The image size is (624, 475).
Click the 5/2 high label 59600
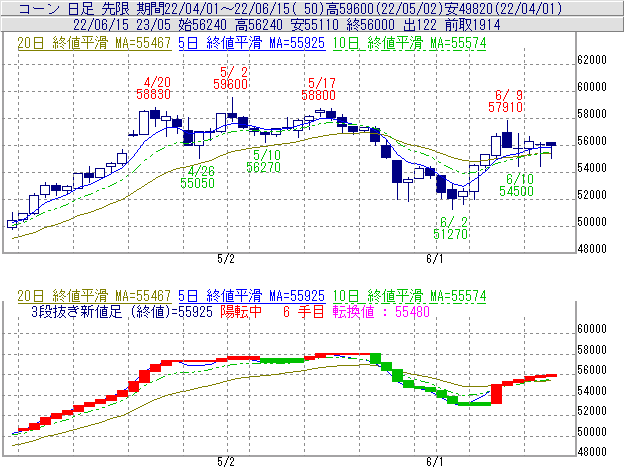(x=230, y=84)
